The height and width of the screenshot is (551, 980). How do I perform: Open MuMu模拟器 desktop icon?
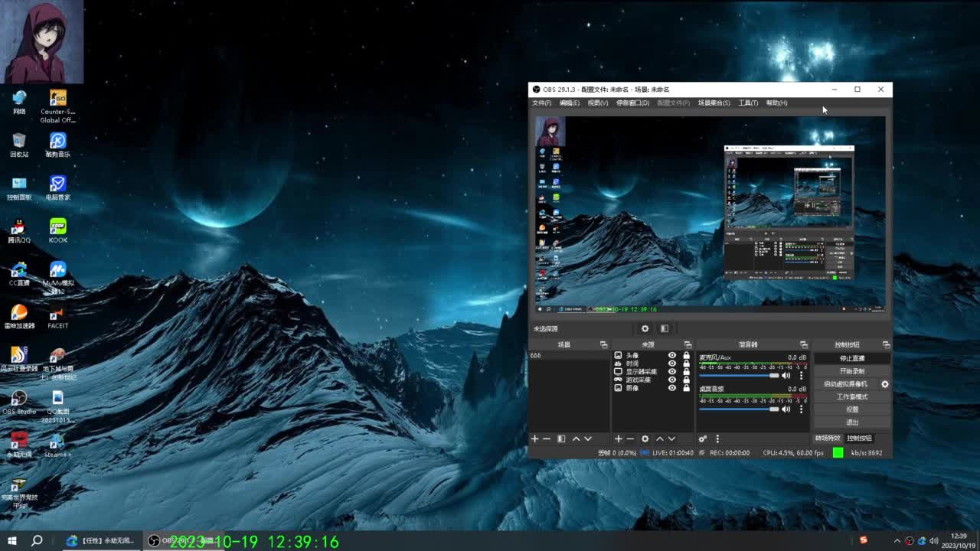pos(58,277)
